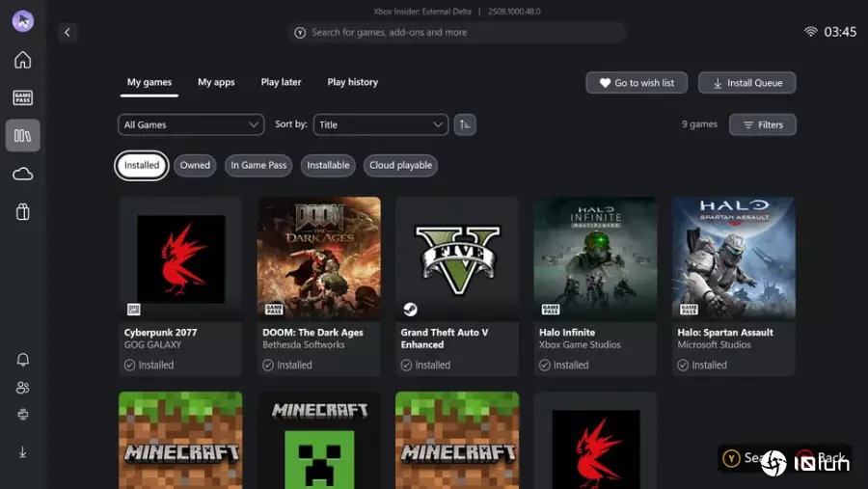The width and height of the screenshot is (868, 489).
Task: Enable the Cloud playable filter chip
Action: [x=400, y=165]
